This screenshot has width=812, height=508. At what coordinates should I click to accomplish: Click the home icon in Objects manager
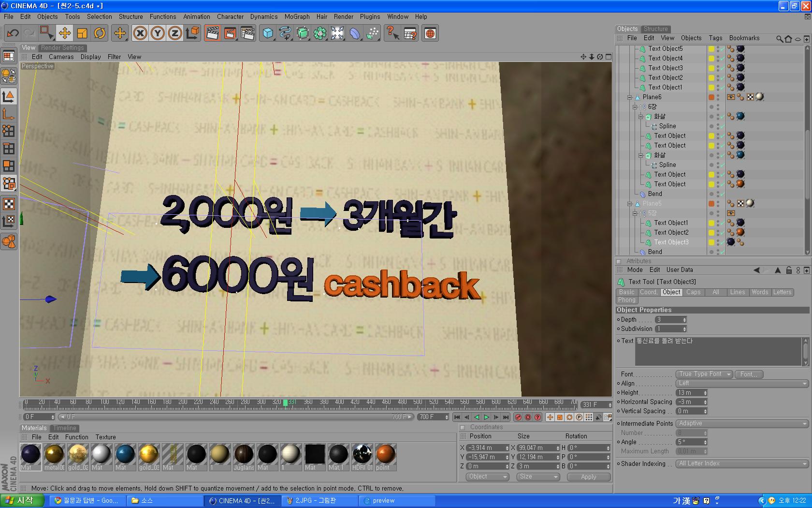pyautogui.click(x=789, y=39)
